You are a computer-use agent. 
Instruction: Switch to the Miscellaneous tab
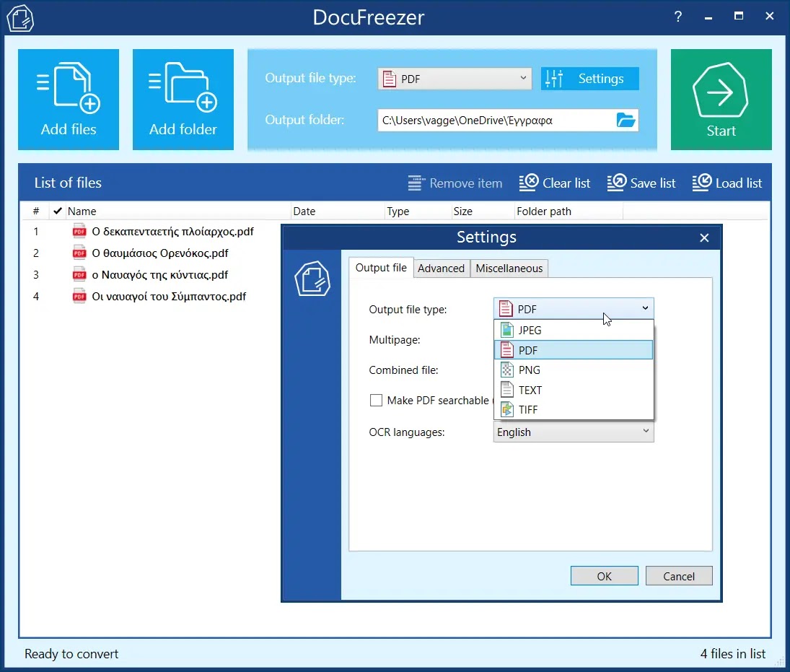(509, 269)
